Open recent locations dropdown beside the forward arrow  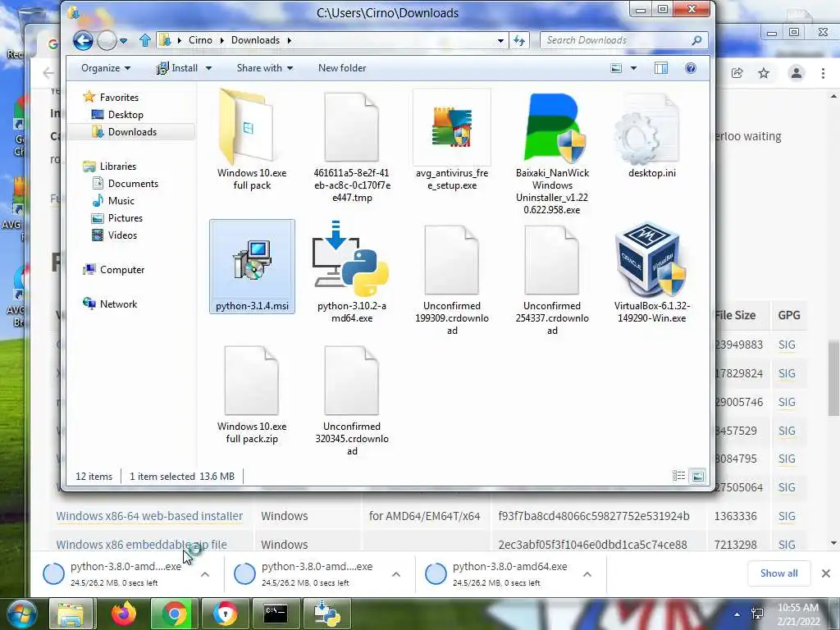(x=124, y=40)
